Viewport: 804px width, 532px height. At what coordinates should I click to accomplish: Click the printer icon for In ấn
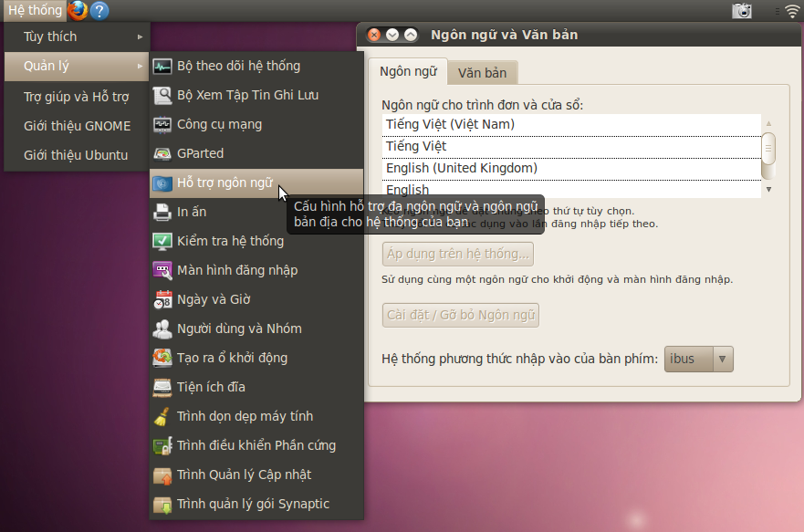tap(162, 212)
